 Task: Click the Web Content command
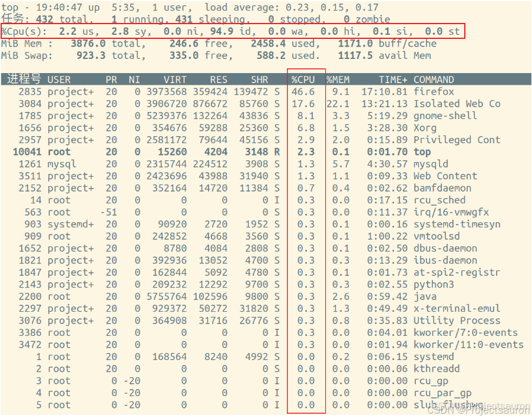click(x=445, y=176)
